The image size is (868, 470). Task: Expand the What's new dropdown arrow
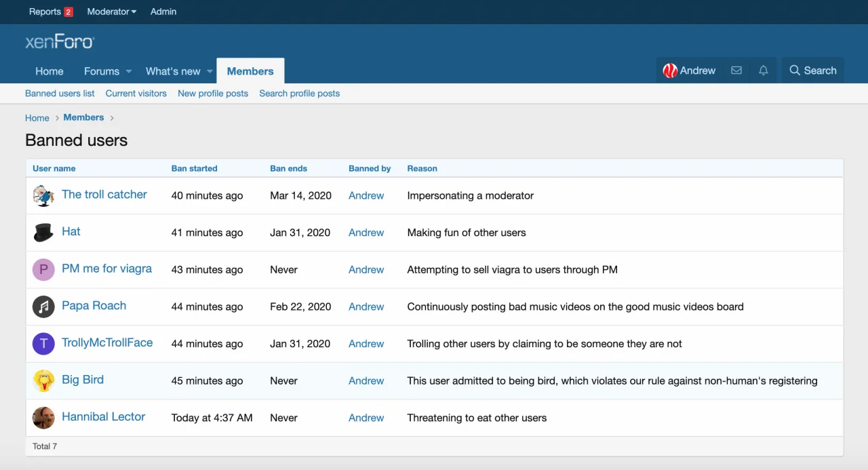(x=210, y=71)
